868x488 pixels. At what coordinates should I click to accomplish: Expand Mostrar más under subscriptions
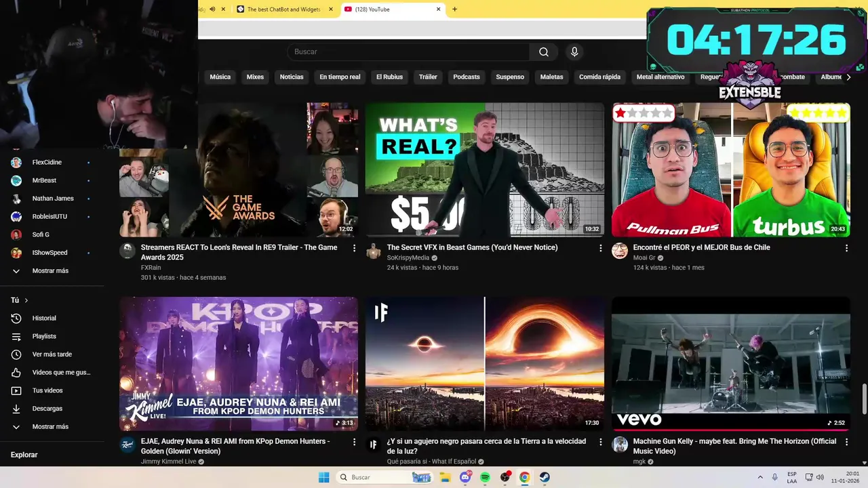point(50,270)
